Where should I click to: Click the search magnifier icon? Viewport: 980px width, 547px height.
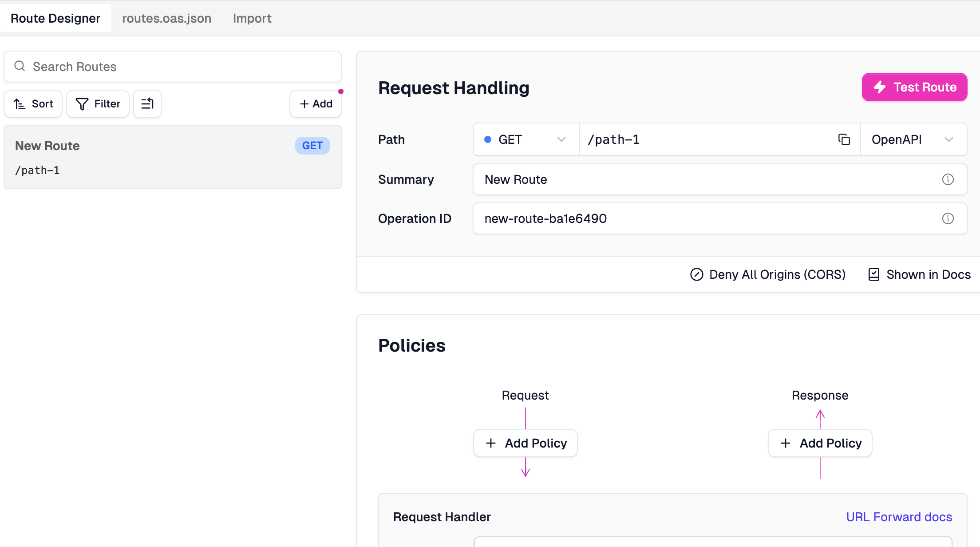20,66
